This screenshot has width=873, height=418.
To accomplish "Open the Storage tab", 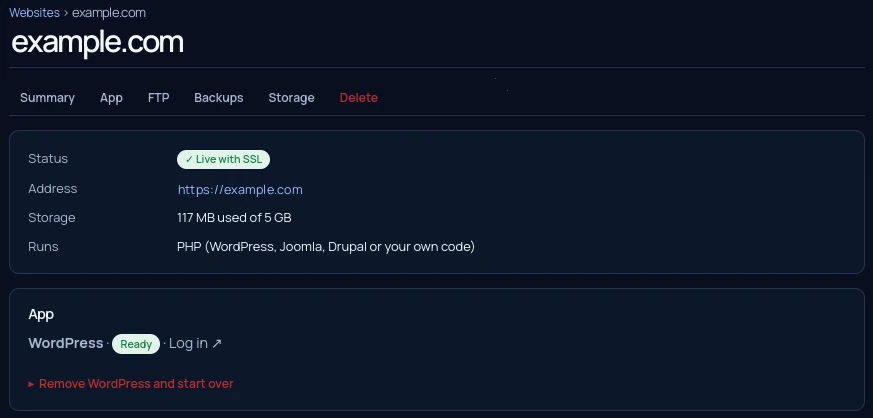I will coord(291,97).
